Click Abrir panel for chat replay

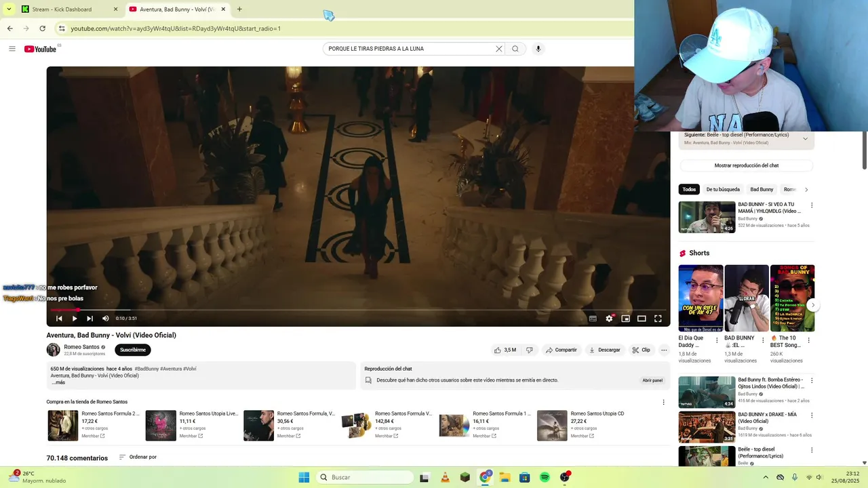pos(652,380)
